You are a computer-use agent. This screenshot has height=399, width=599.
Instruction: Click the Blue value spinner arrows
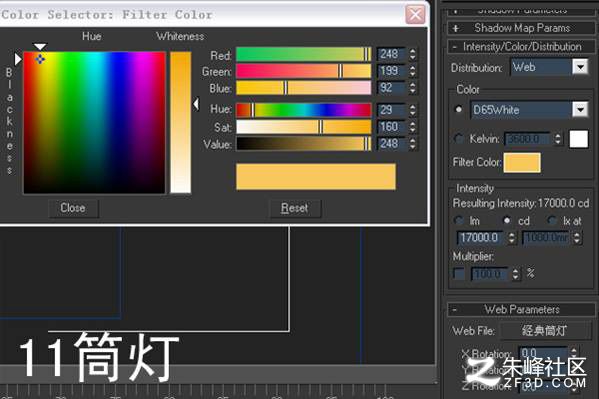click(x=412, y=88)
